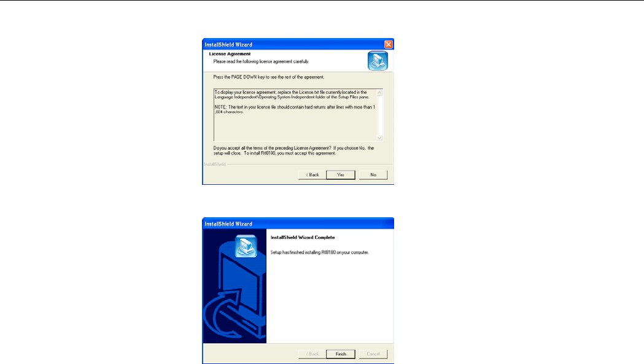644x364 pixels.
Task: Click the faded InstallShield label above buttons
Action: pyautogui.click(x=215, y=165)
